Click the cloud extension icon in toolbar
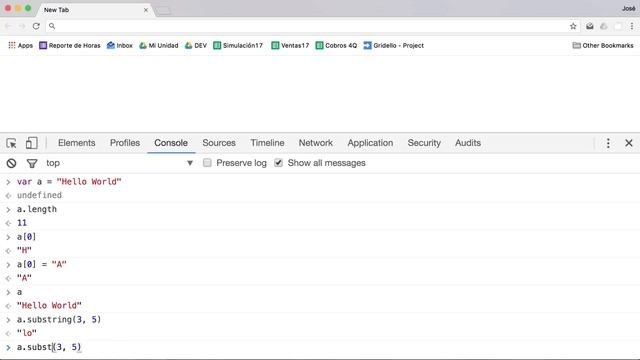This screenshot has width=640, height=360. (x=604, y=26)
